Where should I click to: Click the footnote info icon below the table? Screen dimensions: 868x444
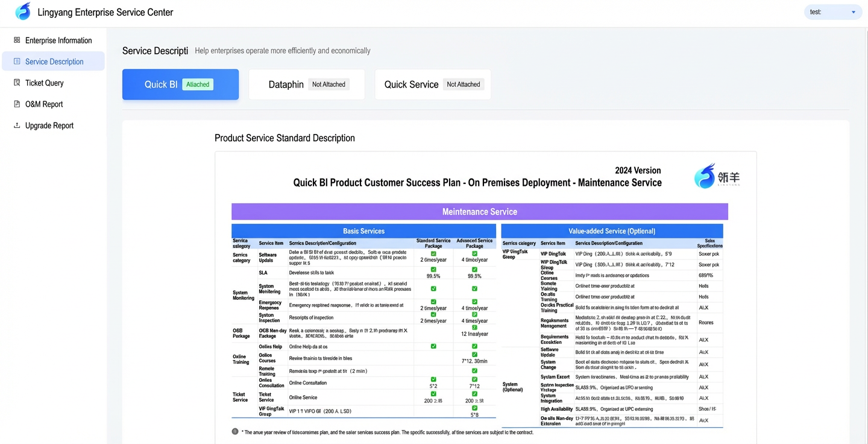pyautogui.click(x=235, y=431)
